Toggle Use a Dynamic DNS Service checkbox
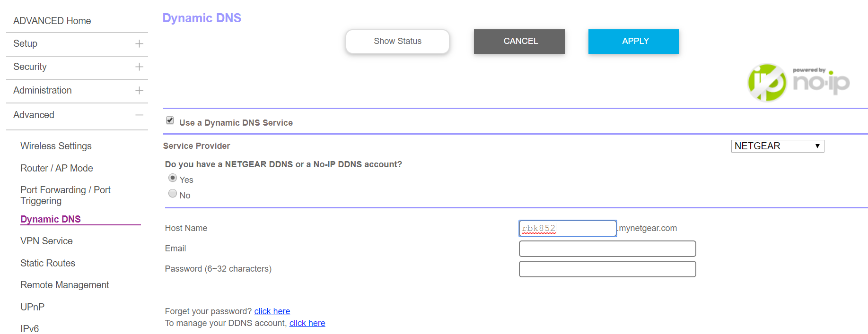The image size is (868, 334). point(170,120)
